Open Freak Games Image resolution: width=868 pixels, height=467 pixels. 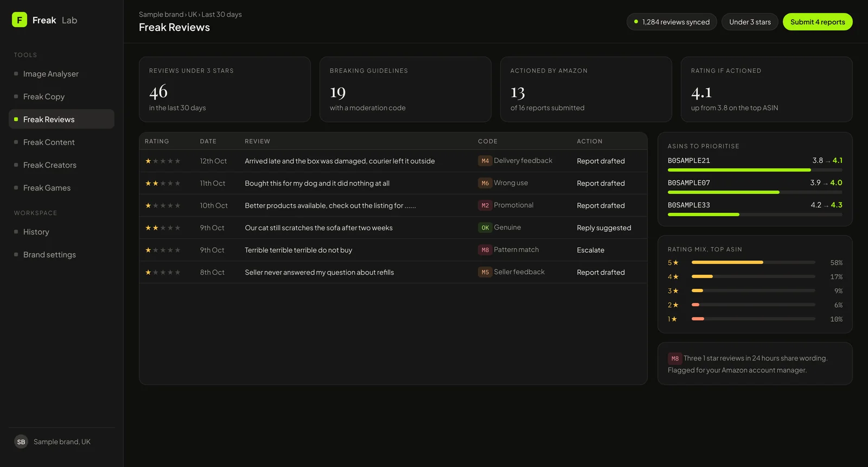pos(61,188)
